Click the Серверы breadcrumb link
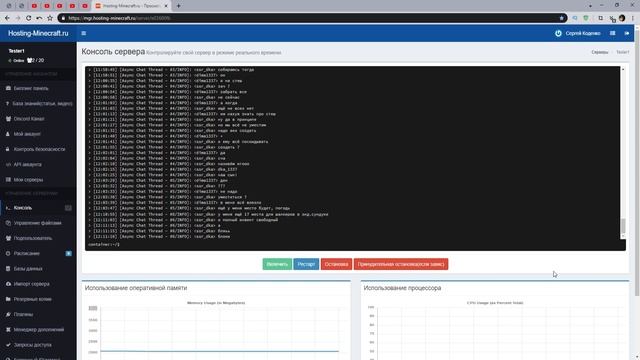This screenshot has width=640, height=360. coord(600,52)
